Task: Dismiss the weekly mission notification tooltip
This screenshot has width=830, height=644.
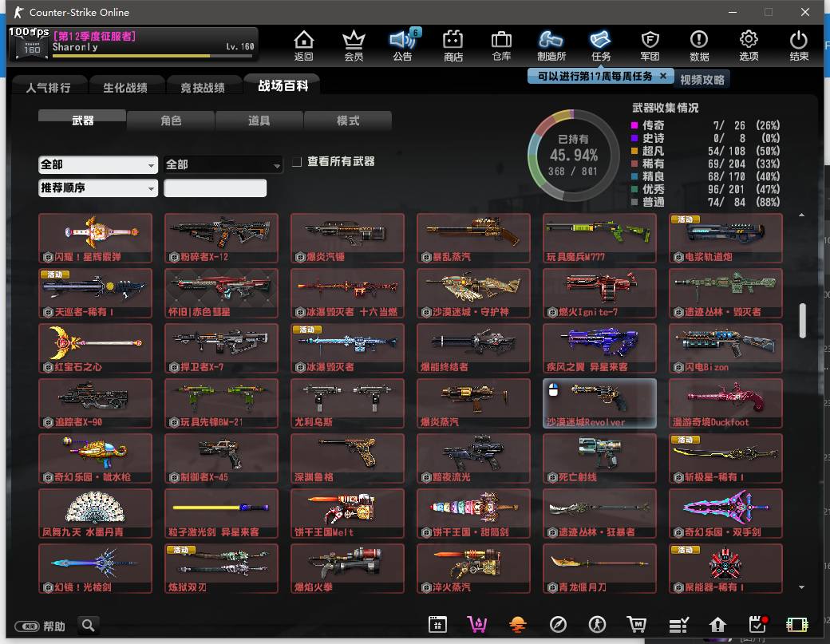Action: pos(665,76)
